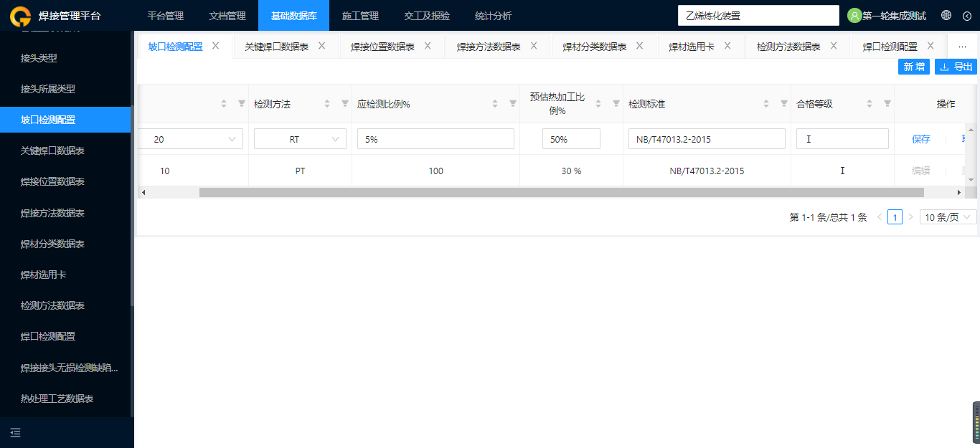Open more tabs ellipsis menu
Image resolution: width=980 pixels, height=448 pixels.
tap(963, 47)
